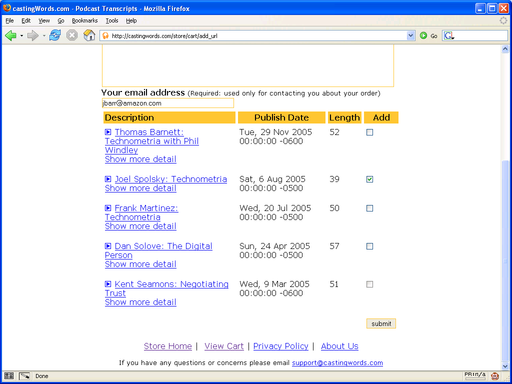This screenshot has height=384, width=512.
Task: Open the Go menu
Action: 61,21
